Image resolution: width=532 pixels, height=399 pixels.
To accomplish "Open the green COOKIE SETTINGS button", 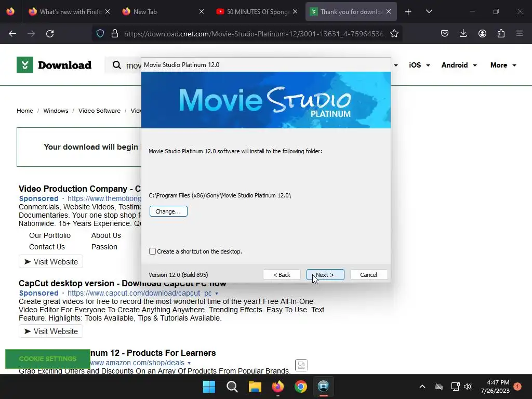I will point(48,359).
